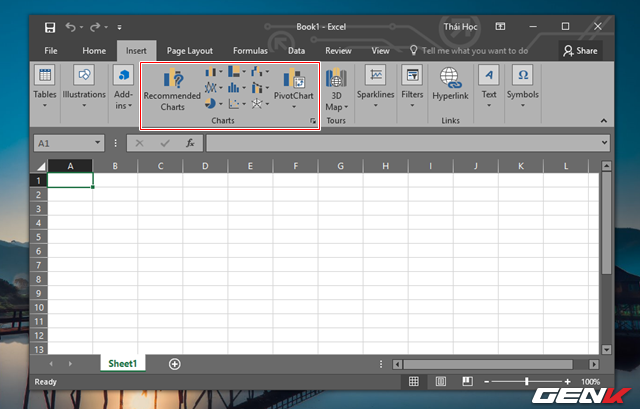Open the Formulas tab
This screenshot has width=640, height=409.
click(x=250, y=51)
